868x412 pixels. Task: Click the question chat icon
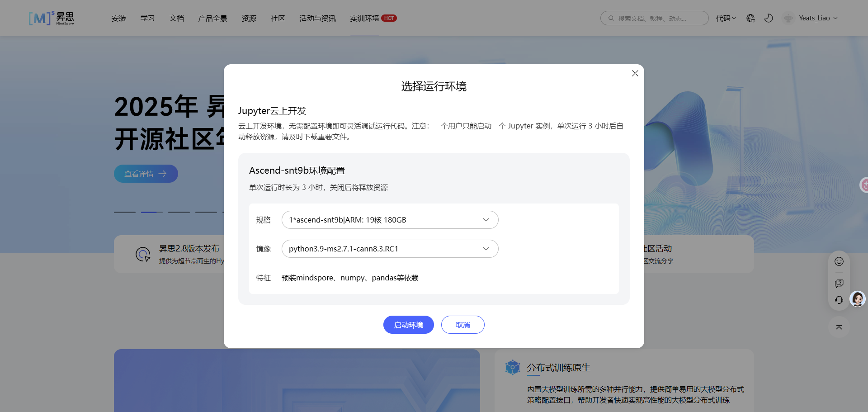pos(839,283)
